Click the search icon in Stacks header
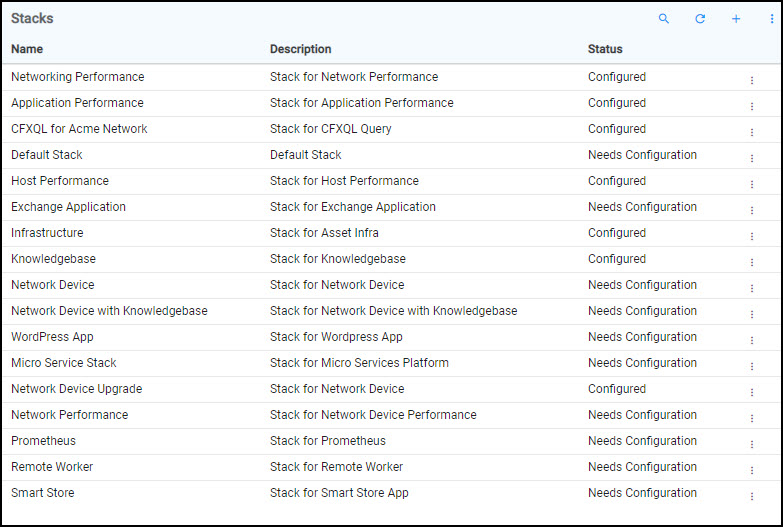783x527 pixels. click(x=664, y=19)
